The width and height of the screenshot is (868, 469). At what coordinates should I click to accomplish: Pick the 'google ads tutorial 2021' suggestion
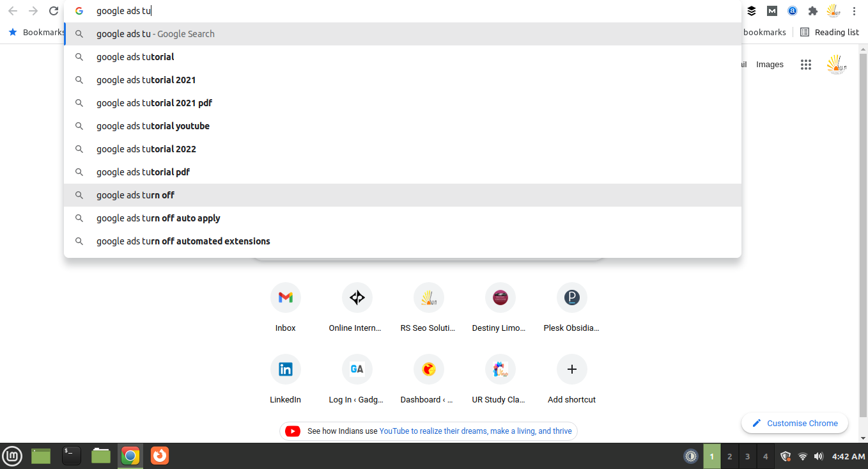pos(403,80)
